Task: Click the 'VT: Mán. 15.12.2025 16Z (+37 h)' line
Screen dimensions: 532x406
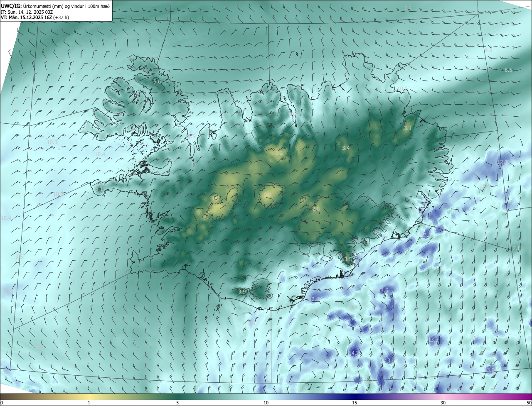Action: click(35, 18)
